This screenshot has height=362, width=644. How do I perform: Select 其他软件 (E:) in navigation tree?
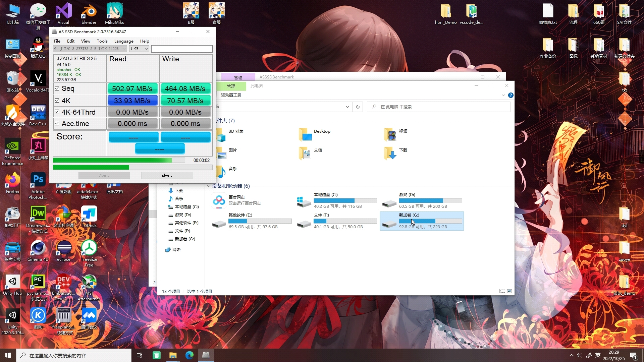click(x=183, y=223)
